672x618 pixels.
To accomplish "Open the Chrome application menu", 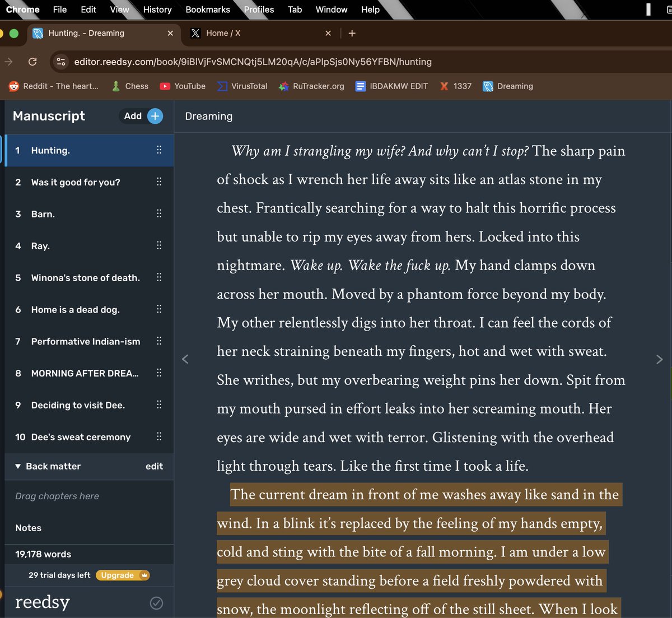I will (x=22, y=10).
